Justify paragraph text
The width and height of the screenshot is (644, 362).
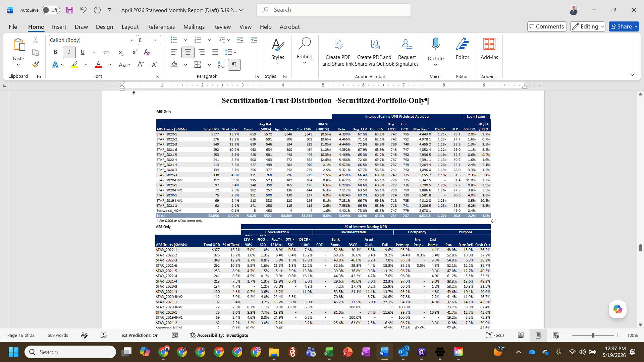point(215,52)
